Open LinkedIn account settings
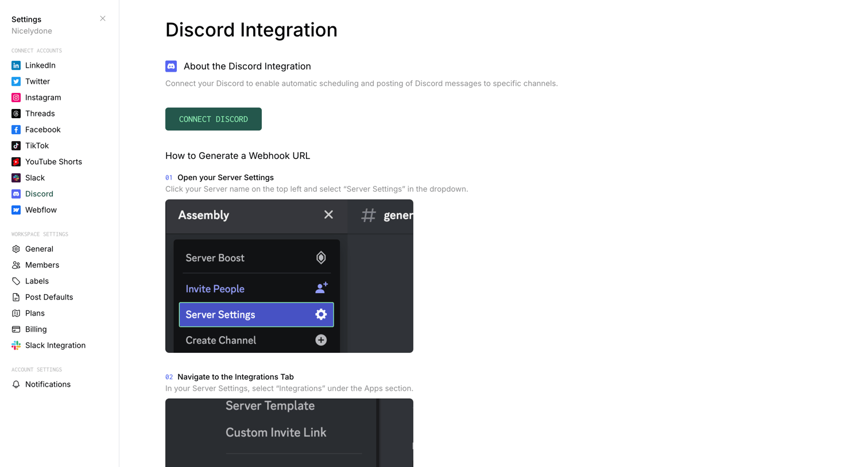The image size is (868, 467). coord(40,65)
